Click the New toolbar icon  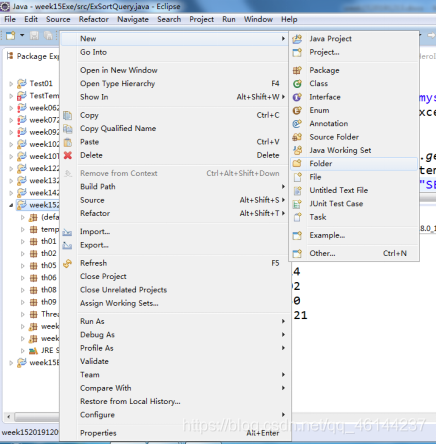tap(10, 35)
